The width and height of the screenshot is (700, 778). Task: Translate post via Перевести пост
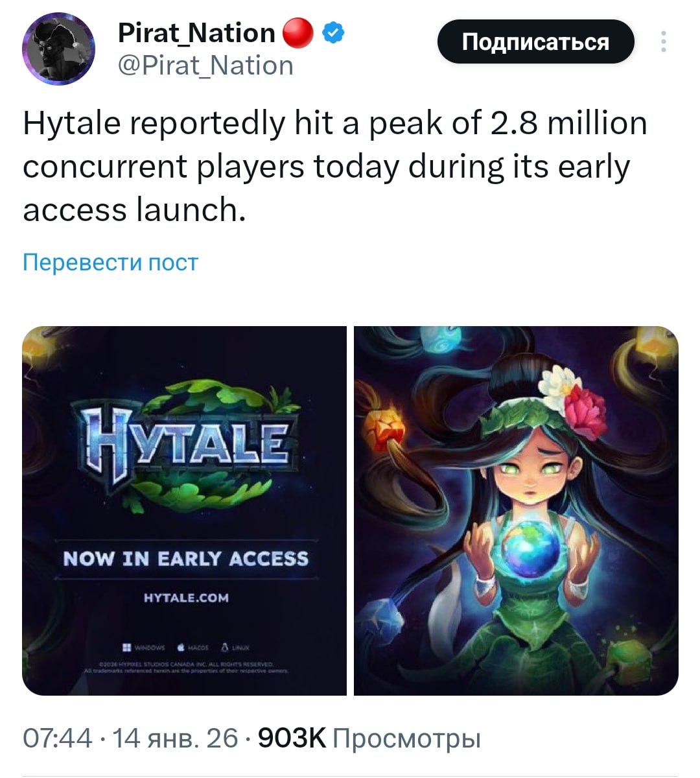[x=110, y=262]
